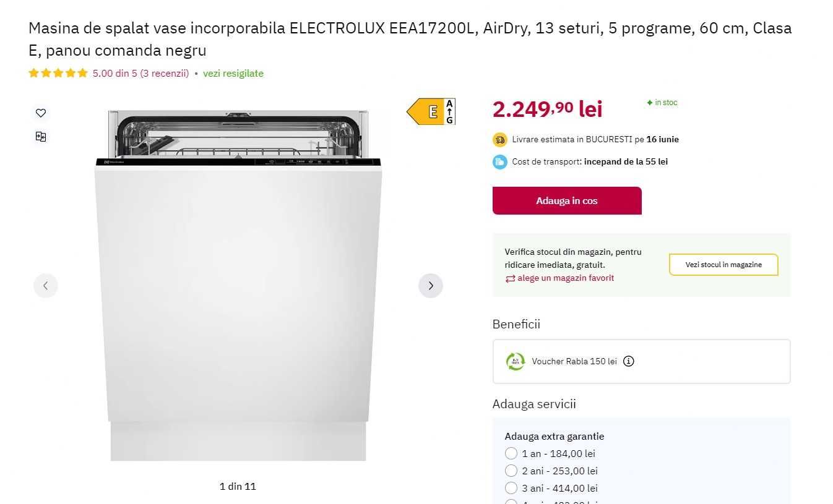Select 3 ani extra warranty option
Screen dimensions: 833x504
click(x=511, y=488)
